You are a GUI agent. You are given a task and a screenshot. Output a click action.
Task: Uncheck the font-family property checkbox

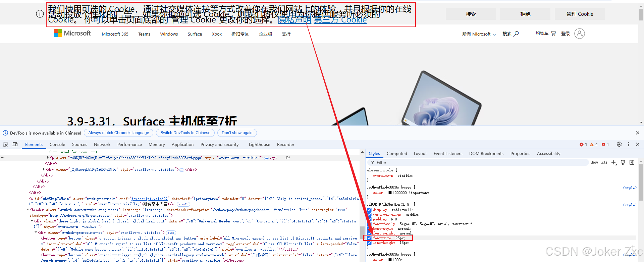(369, 224)
